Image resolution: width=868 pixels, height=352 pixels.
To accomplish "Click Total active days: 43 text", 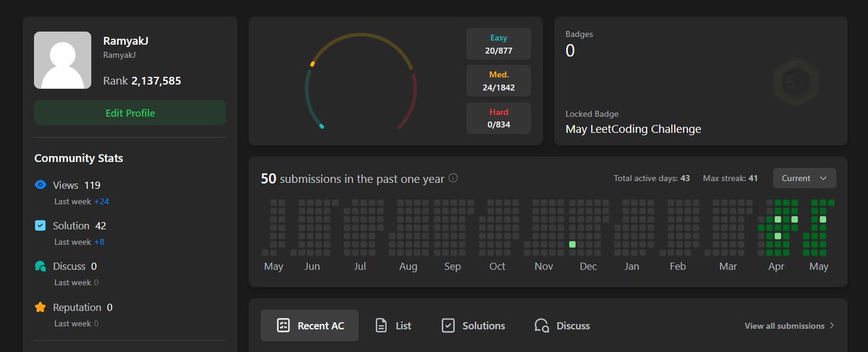I will click(652, 179).
